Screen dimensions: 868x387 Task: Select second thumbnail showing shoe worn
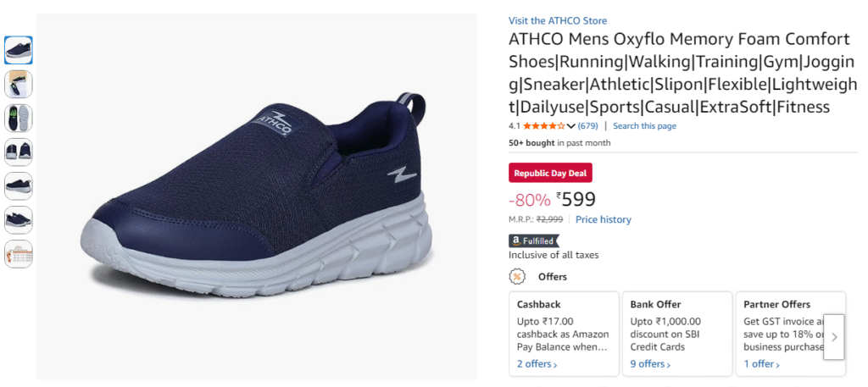[x=19, y=84]
